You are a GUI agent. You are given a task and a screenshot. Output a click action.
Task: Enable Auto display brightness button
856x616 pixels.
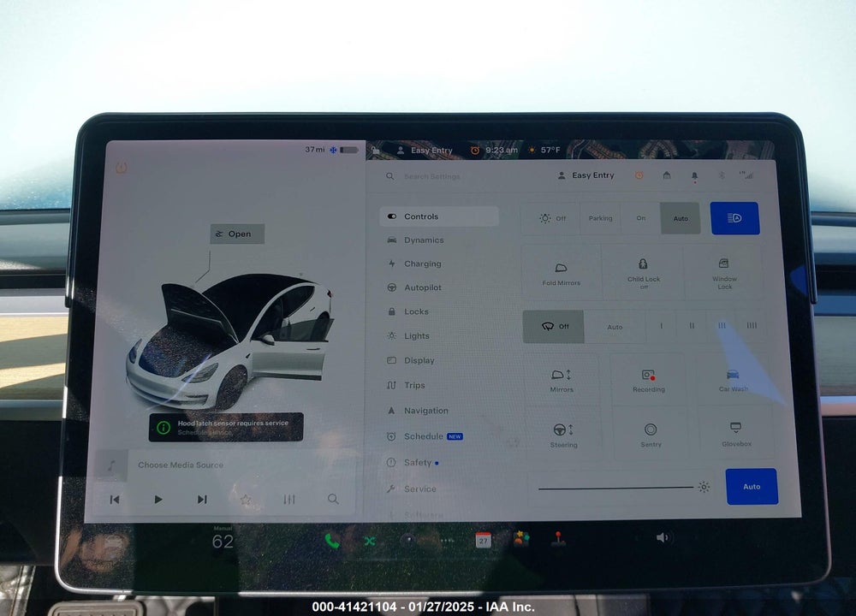pos(752,487)
